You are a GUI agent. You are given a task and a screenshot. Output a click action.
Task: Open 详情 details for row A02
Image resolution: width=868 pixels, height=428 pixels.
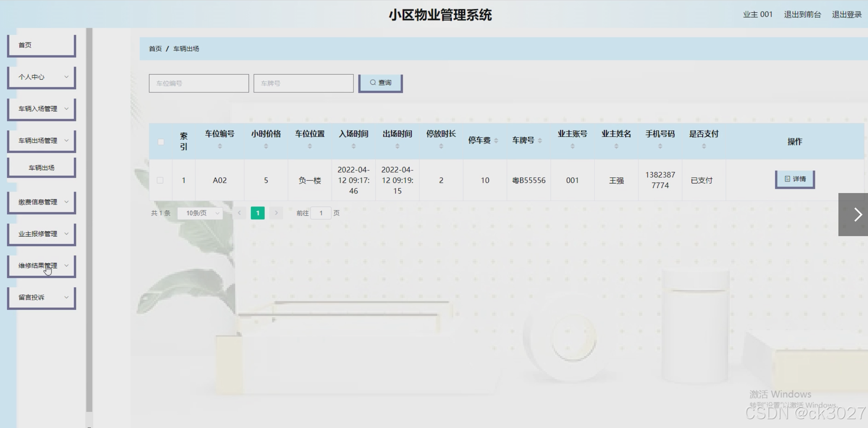pyautogui.click(x=795, y=179)
